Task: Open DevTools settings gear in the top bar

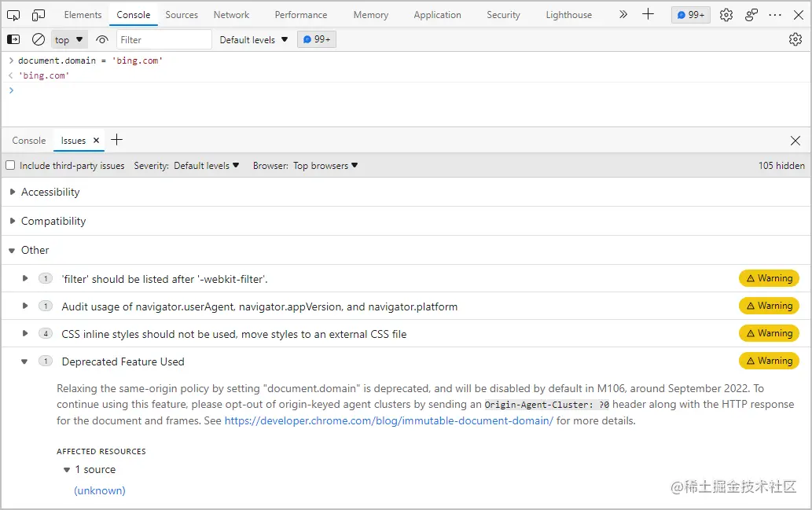Action: 726,15
